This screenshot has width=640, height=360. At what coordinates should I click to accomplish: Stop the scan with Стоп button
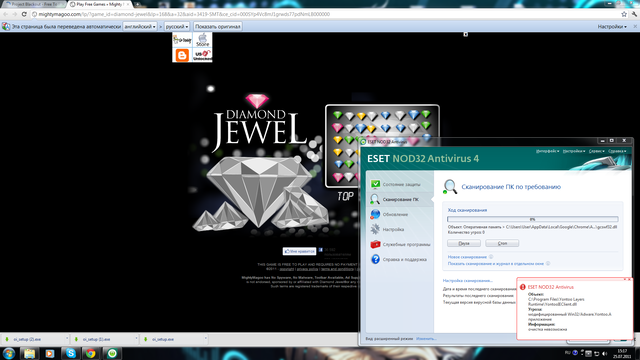tap(502, 243)
